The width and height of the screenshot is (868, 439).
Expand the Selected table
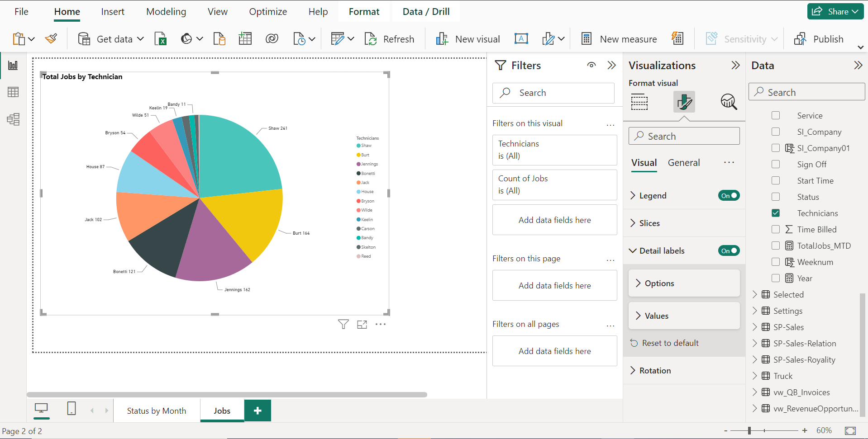click(754, 294)
